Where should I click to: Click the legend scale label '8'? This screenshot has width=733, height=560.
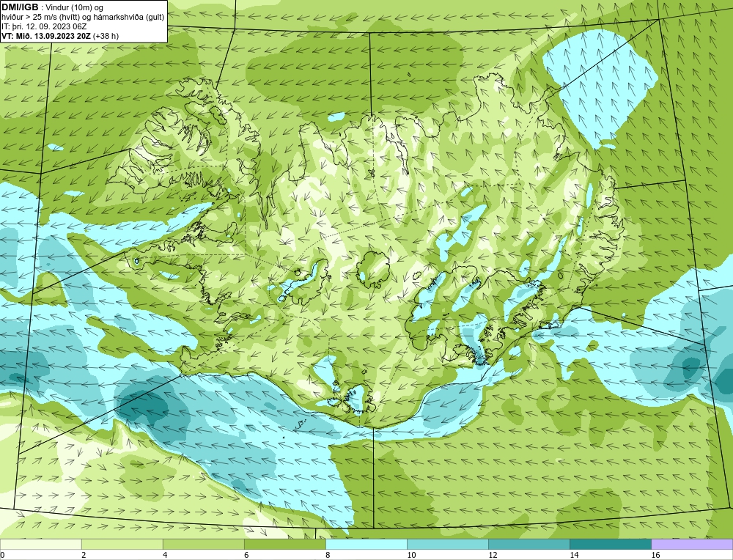(328, 555)
